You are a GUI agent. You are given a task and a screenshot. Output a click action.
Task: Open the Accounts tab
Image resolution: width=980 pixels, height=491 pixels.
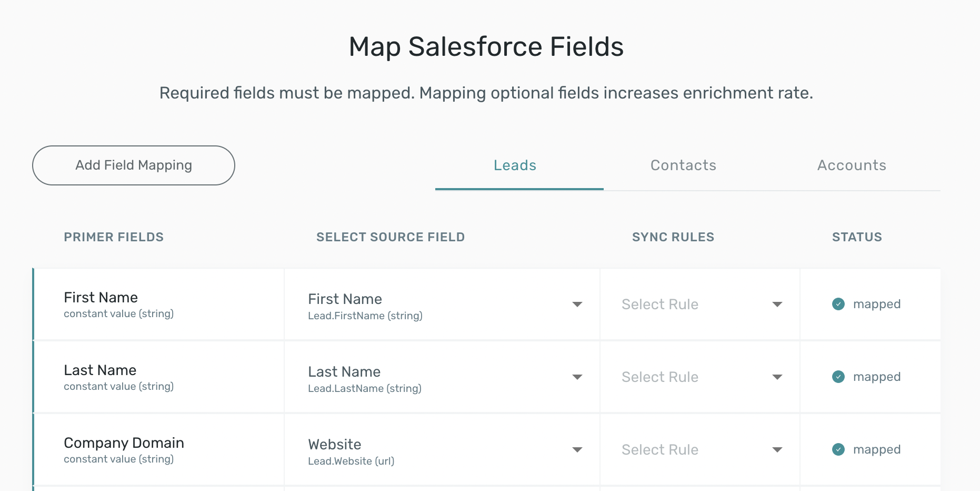pyautogui.click(x=852, y=165)
